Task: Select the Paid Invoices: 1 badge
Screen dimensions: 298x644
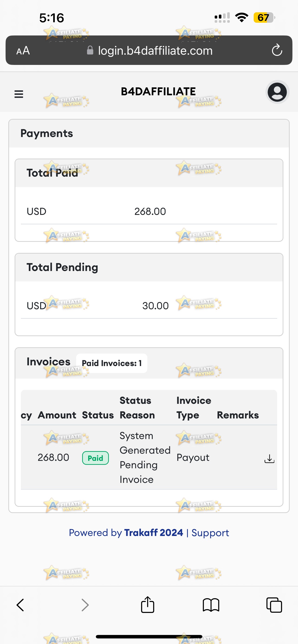Action: click(x=112, y=363)
